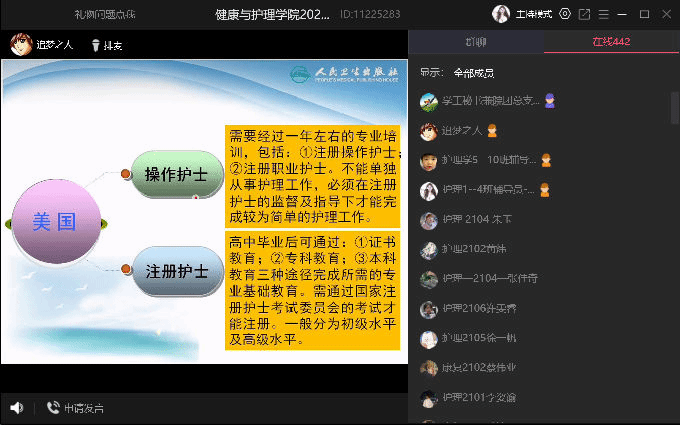Image resolution: width=680 pixels, height=425 pixels.
Task: Click the purple admin badge on first member
Action: pos(550,101)
